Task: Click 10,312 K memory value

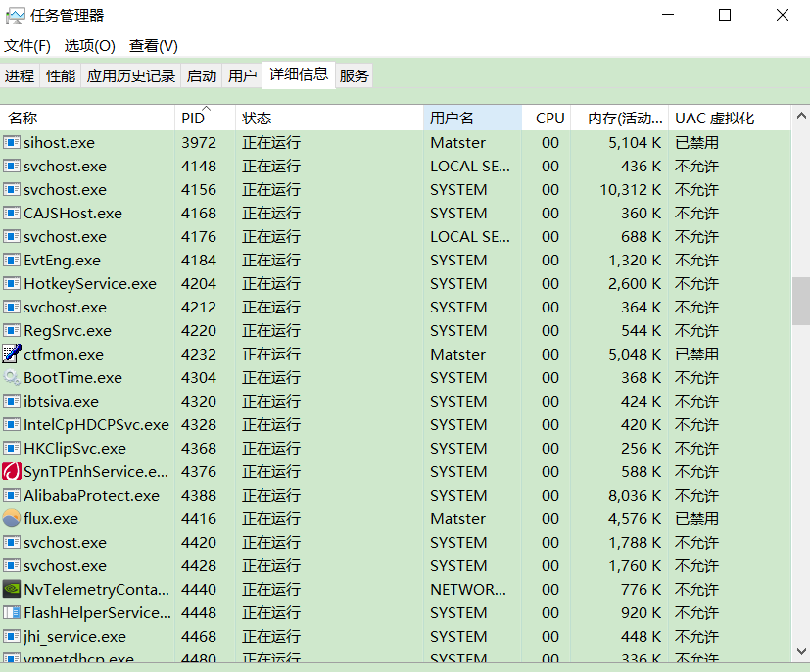Action: [630, 190]
